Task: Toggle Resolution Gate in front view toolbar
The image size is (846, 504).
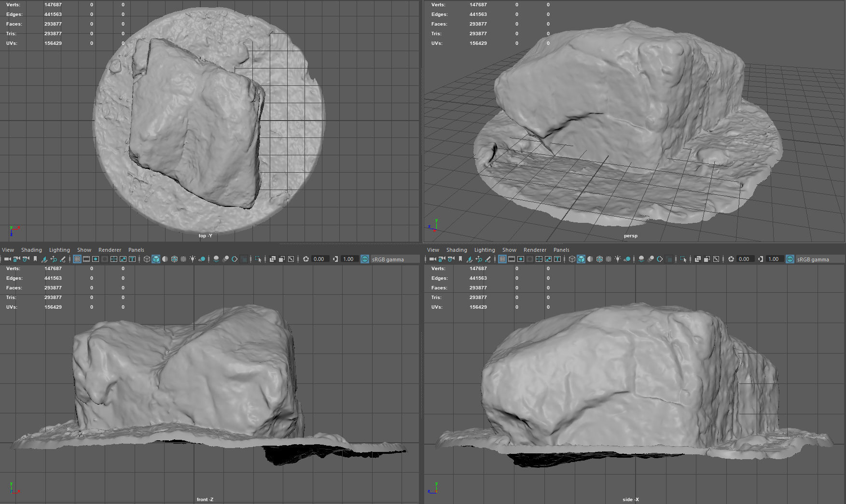Action: coord(96,259)
